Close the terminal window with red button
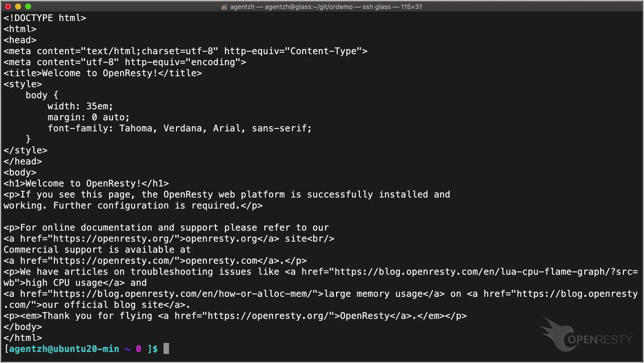The width and height of the screenshot is (644, 363). coord(8,7)
